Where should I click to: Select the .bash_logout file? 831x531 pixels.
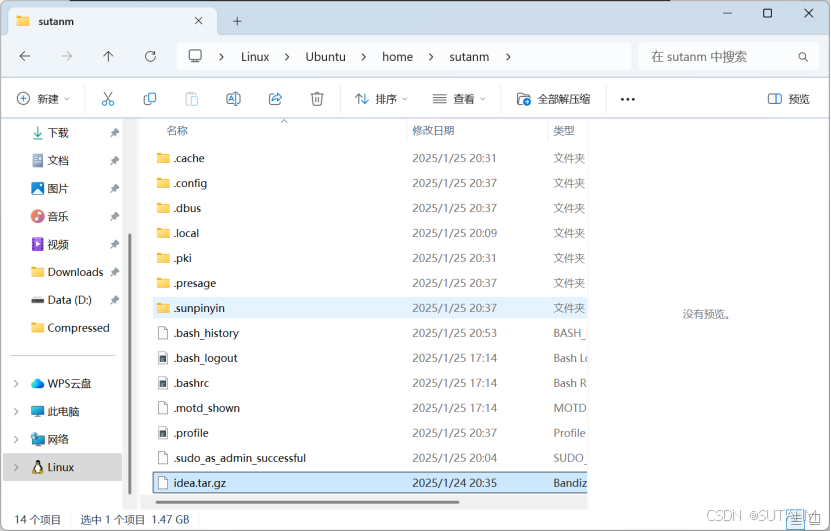click(369, 358)
